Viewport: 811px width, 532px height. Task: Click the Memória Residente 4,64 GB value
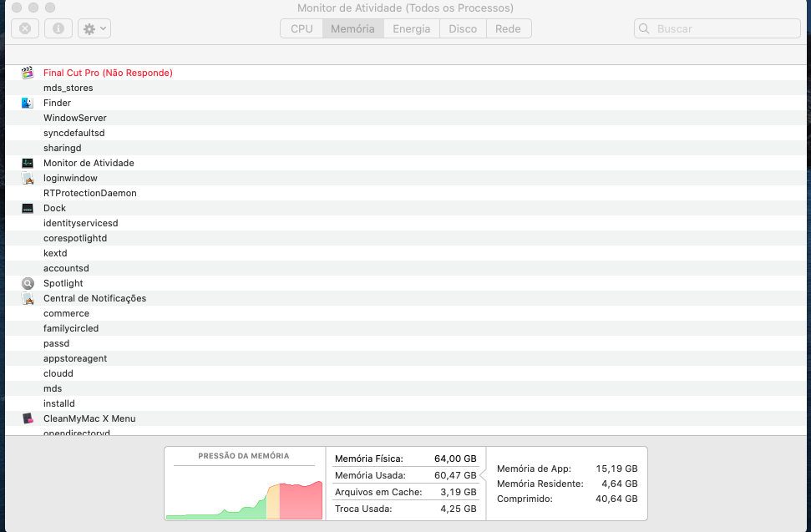pyautogui.click(x=620, y=484)
